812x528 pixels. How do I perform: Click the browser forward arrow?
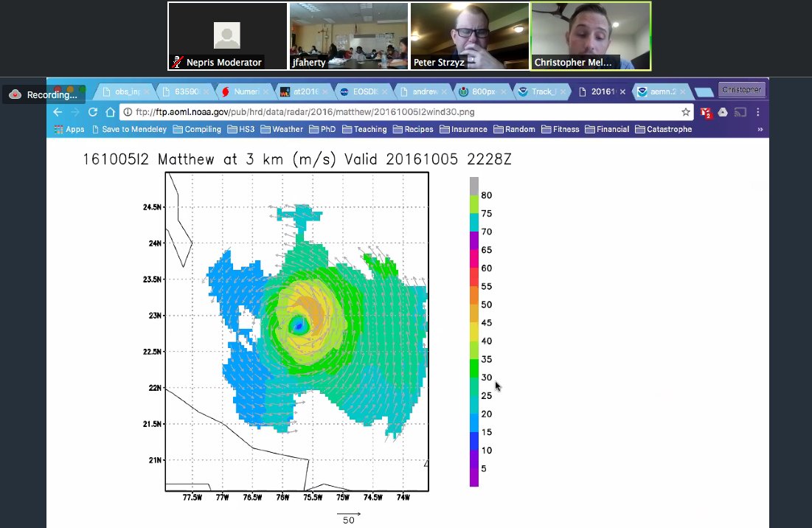(x=75, y=112)
